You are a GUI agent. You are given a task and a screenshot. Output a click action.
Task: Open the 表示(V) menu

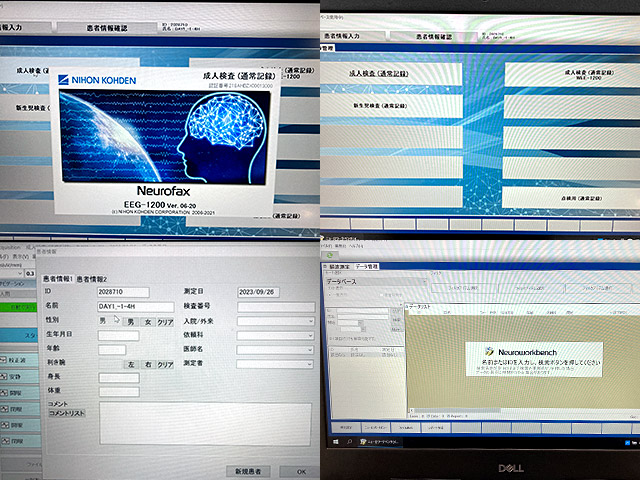pyautogui.click(x=20, y=257)
